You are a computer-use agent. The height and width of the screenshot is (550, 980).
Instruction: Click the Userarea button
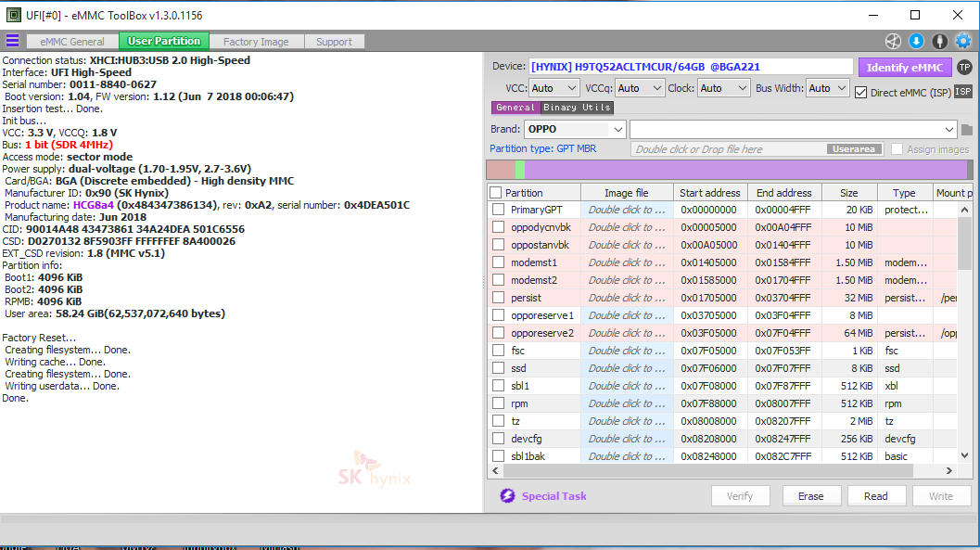click(854, 149)
